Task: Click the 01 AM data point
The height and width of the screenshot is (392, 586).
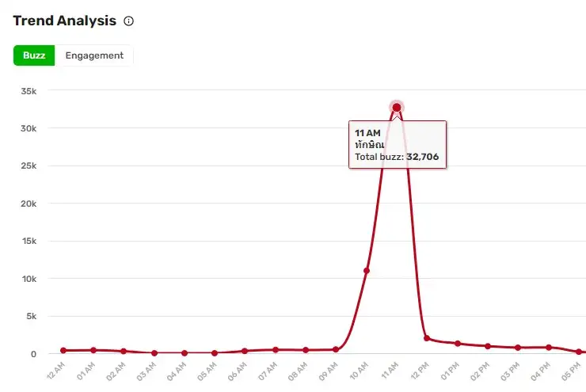Action: point(93,350)
